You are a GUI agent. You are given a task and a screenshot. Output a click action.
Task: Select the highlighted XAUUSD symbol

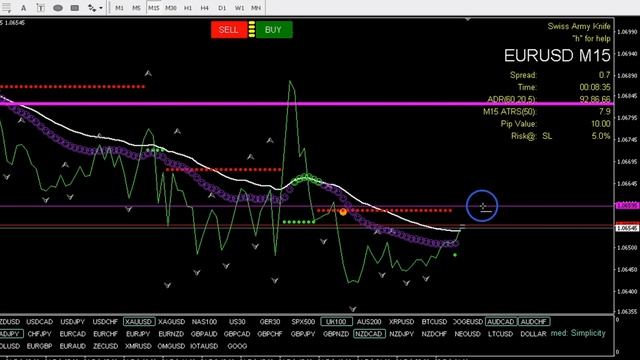tap(139, 322)
